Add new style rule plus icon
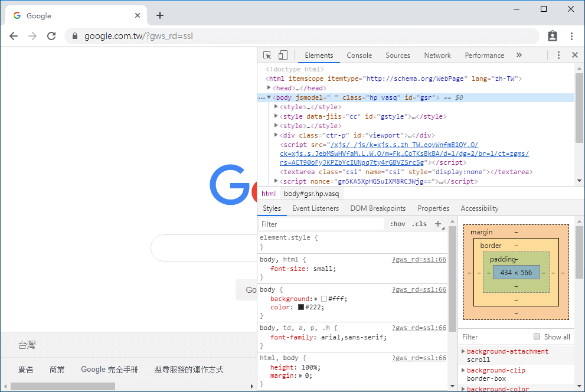The height and width of the screenshot is (392, 585). pyautogui.click(x=438, y=224)
